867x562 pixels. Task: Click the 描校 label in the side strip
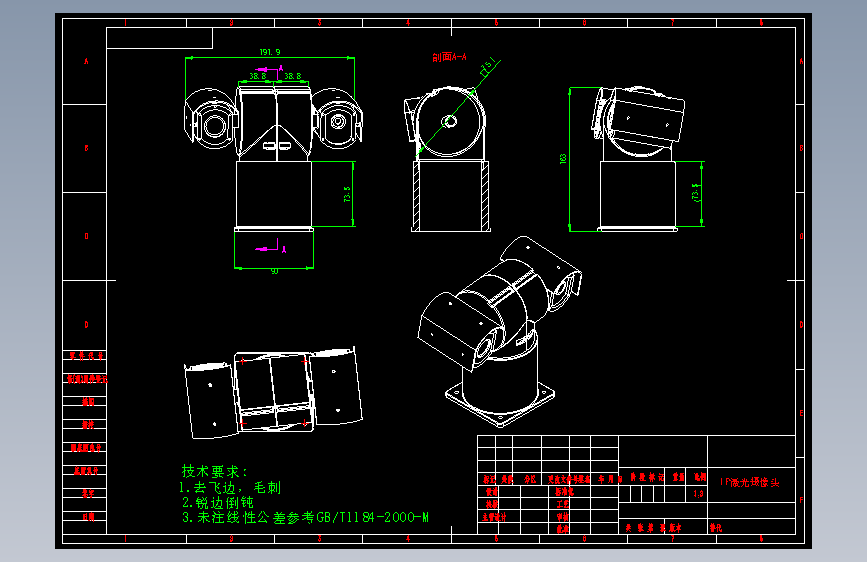(88, 425)
